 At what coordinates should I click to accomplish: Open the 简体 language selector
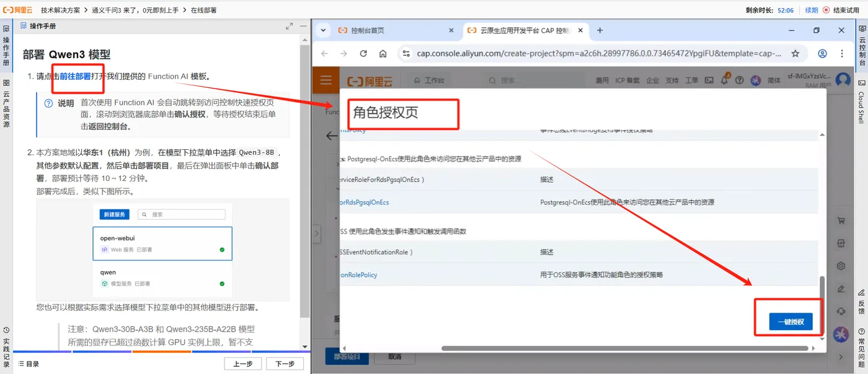[774, 80]
